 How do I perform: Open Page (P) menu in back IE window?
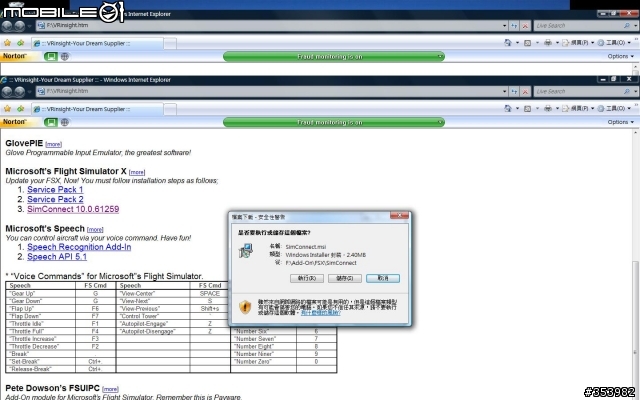coord(578,42)
